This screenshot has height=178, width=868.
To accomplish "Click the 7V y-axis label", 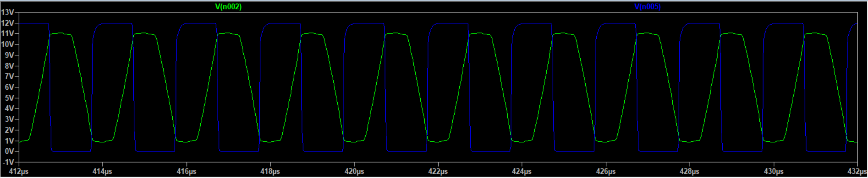I will click(x=10, y=76).
